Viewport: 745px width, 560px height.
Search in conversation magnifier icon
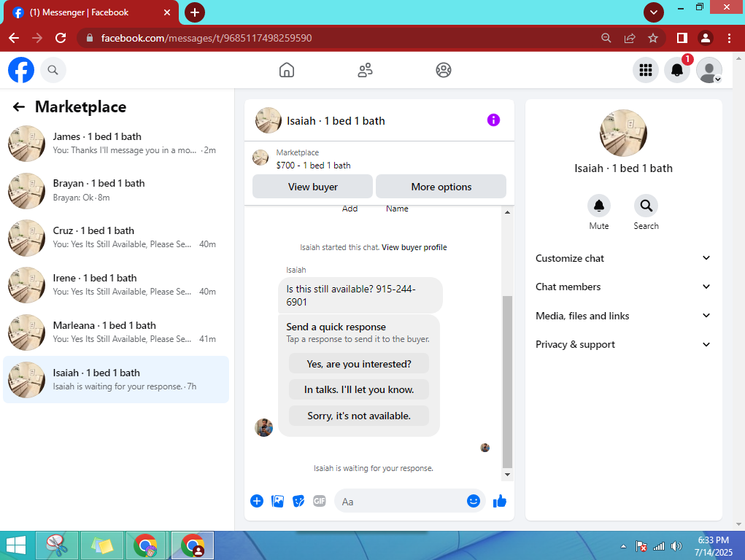[646, 206]
